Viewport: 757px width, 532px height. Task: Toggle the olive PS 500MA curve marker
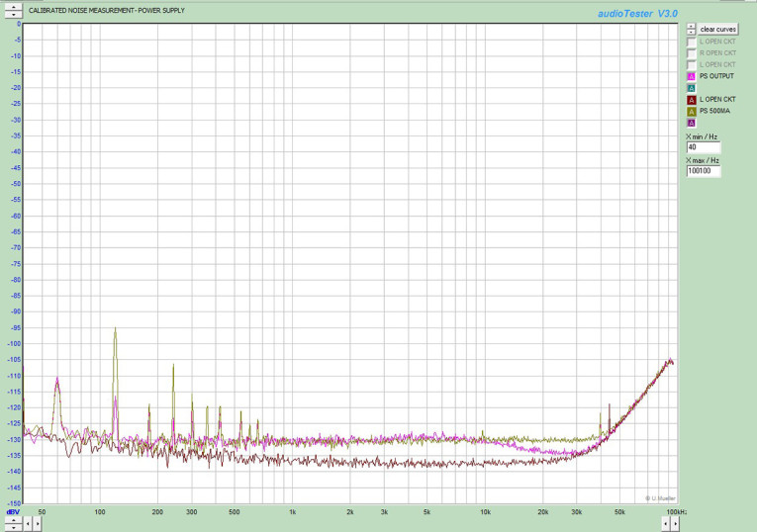692,112
